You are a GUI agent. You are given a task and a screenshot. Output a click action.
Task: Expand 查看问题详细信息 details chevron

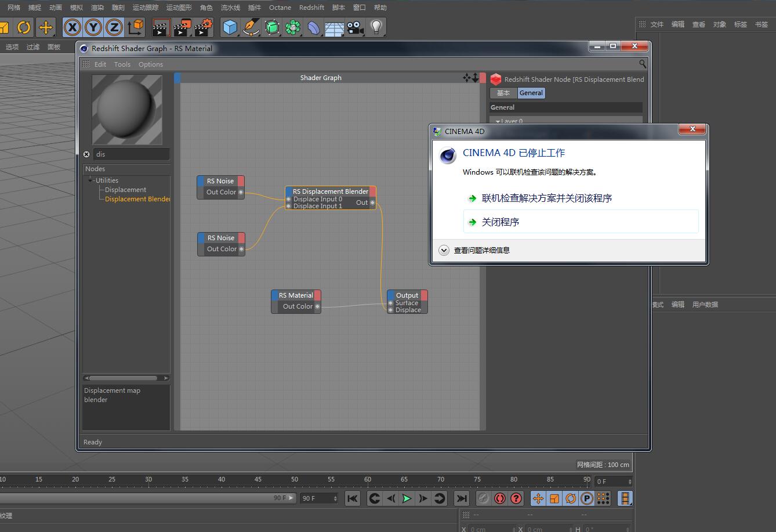tap(444, 251)
